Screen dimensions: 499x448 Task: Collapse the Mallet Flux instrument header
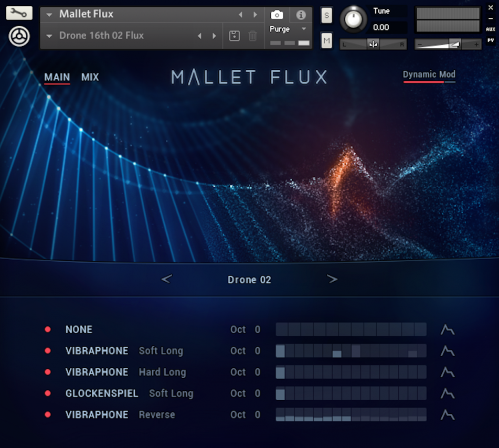[49, 14]
